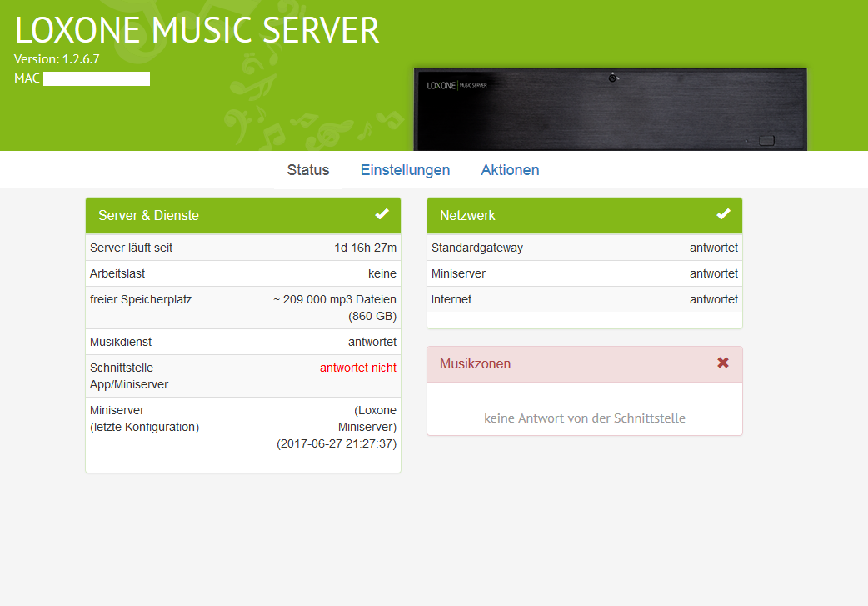This screenshot has height=606, width=868.
Task: Click the 'keine' Arbeitslast value
Action: (382, 273)
